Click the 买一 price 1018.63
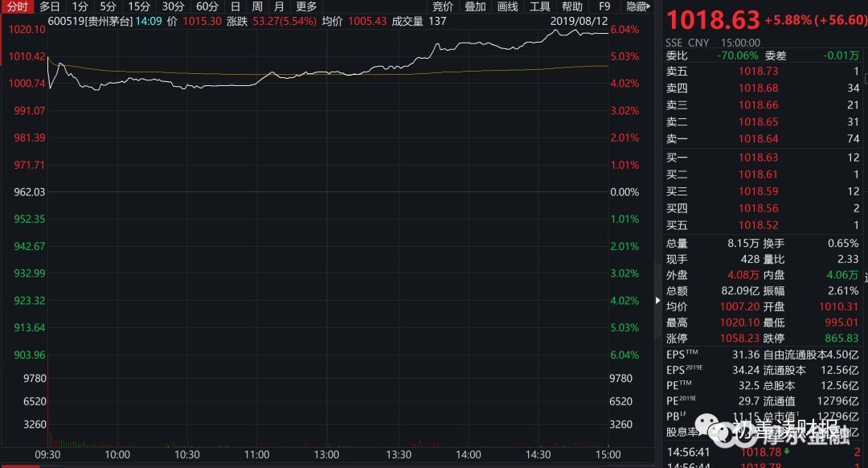This screenshot has height=468, width=868. [x=758, y=158]
